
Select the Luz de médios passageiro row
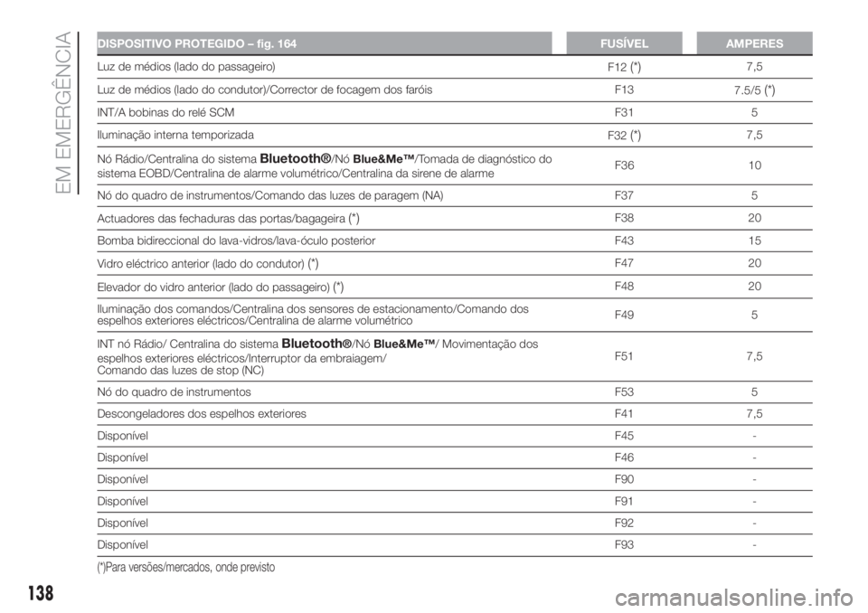pos(455,67)
